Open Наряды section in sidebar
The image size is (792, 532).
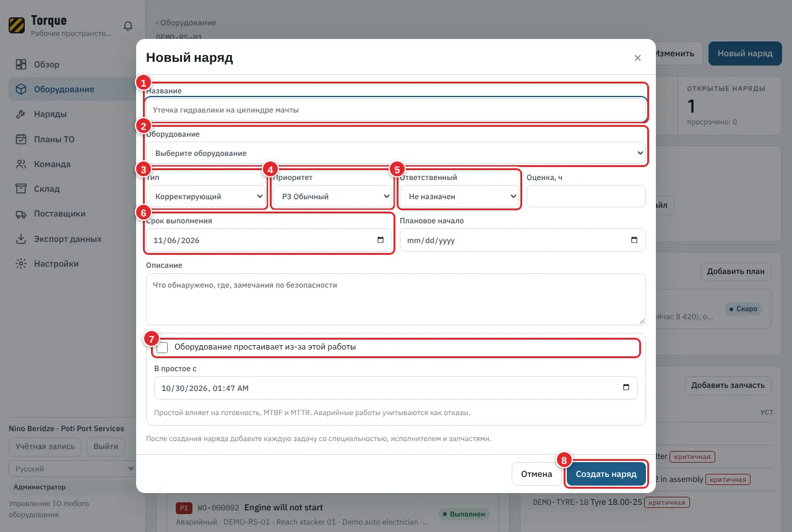[72, 114]
